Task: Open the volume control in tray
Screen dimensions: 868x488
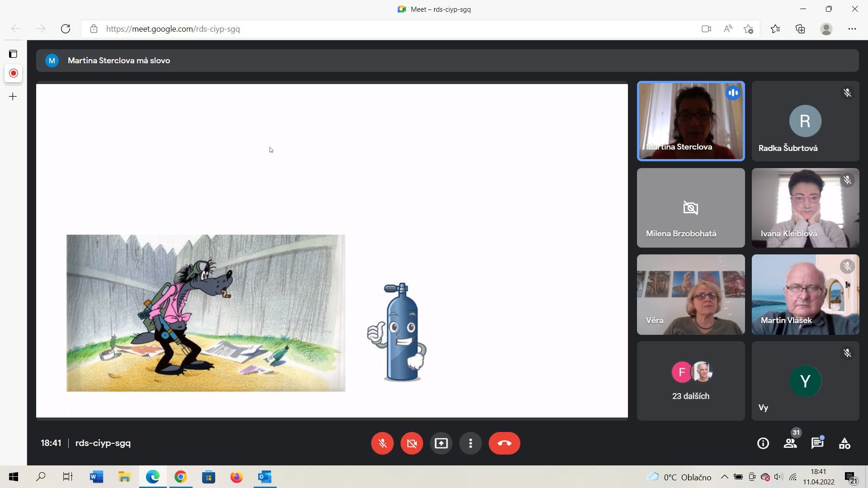Action: pyautogui.click(x=778, y=477)
